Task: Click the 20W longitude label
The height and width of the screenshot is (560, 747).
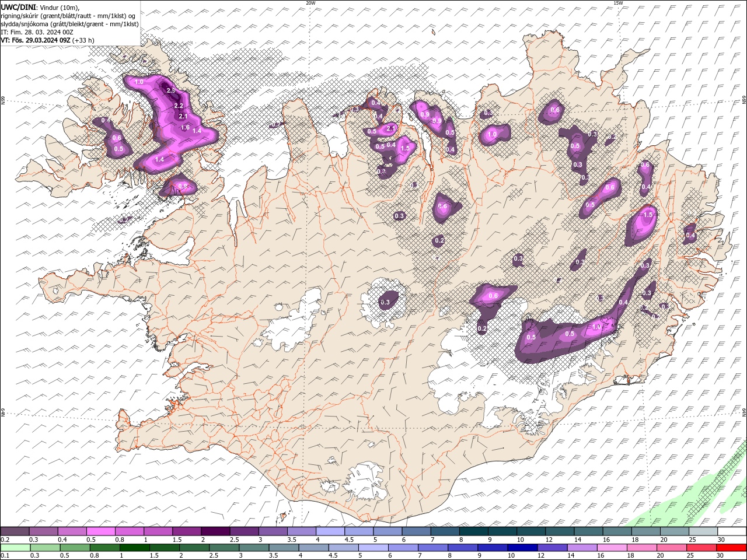Action: (x=310, y=3)
